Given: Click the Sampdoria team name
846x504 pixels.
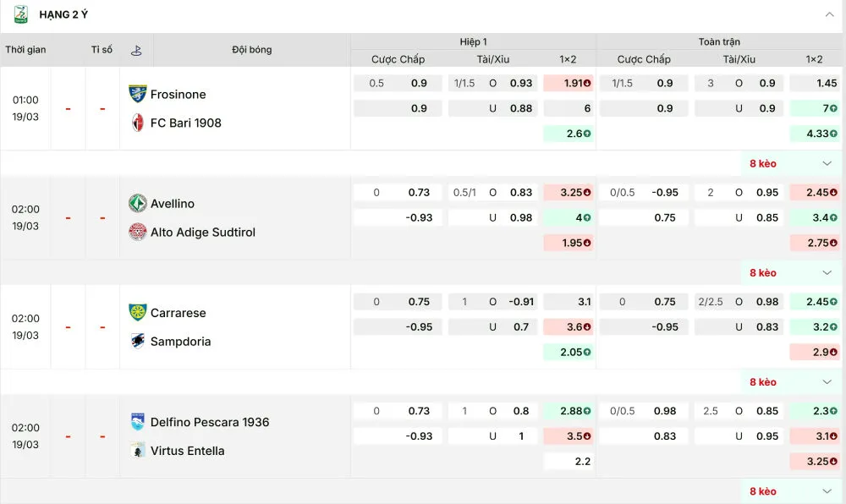Looking at the screenshot, I should (x=180, y=342).
